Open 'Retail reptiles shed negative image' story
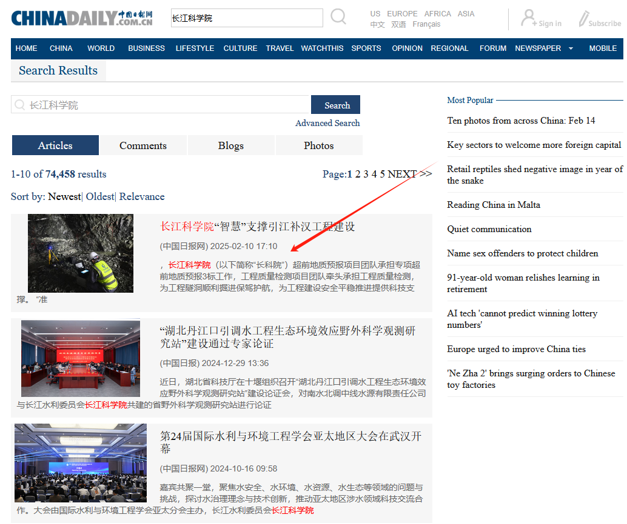Screen dimensions: 627x524 535,175
